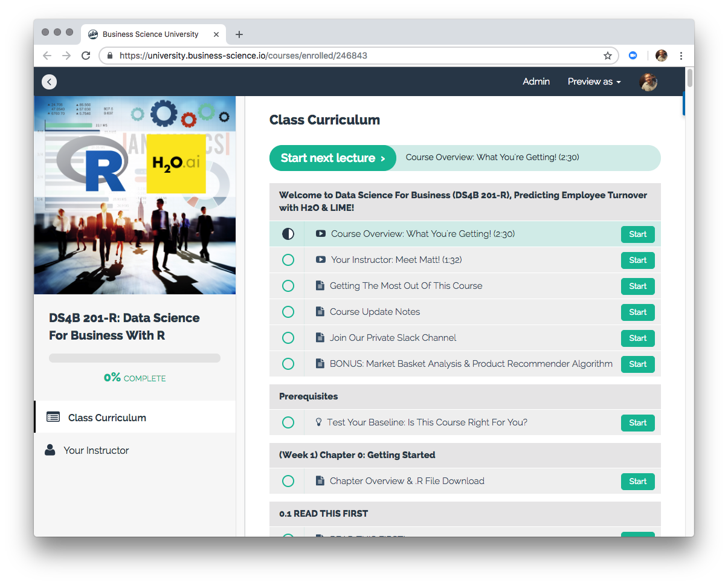Click the Prerequisites section header
The height and width of the screenshot is (585, 728).
pyautogui.click(x=465, y=396)
